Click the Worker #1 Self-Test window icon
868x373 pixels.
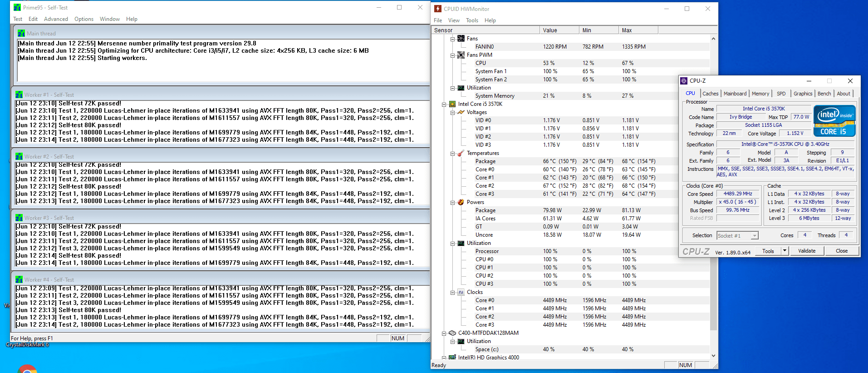[x=19, y=94]
